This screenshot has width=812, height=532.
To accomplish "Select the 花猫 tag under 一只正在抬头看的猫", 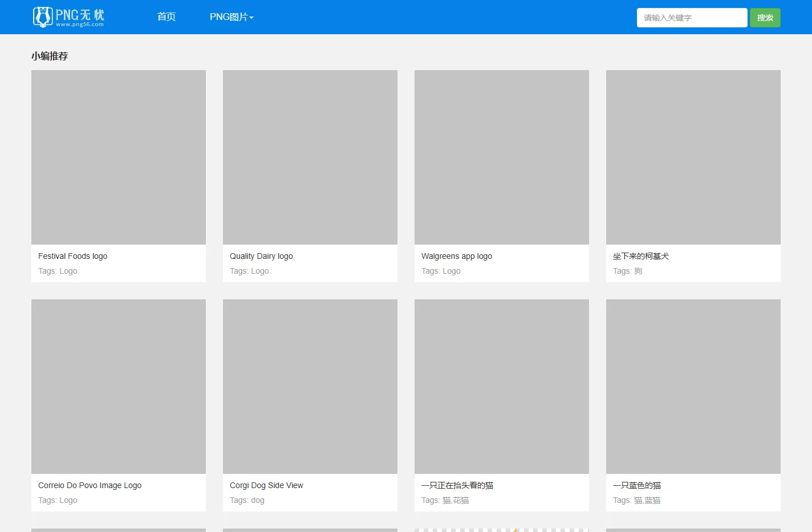I will [461, 500].
